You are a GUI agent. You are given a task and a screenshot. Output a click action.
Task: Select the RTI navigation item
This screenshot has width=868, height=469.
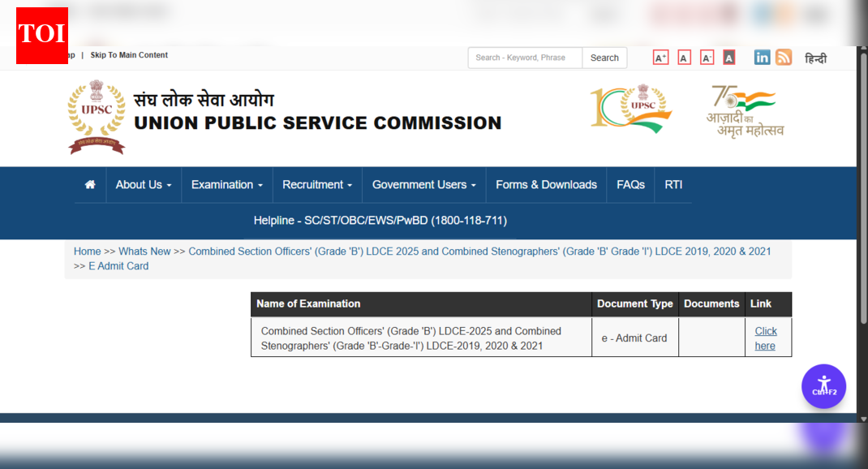(x=672, y=184)
